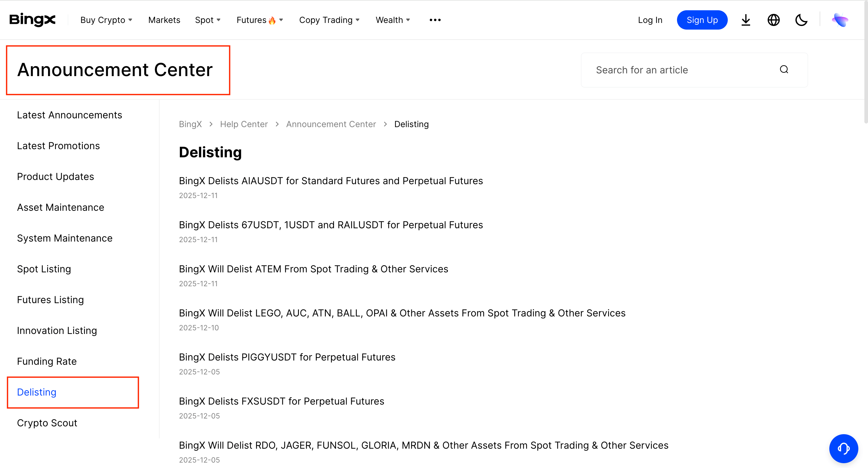The width and height of the screenshot is (868, 468).
Task: Open the three-dots more menu
Action: click(x=435, y=20)
